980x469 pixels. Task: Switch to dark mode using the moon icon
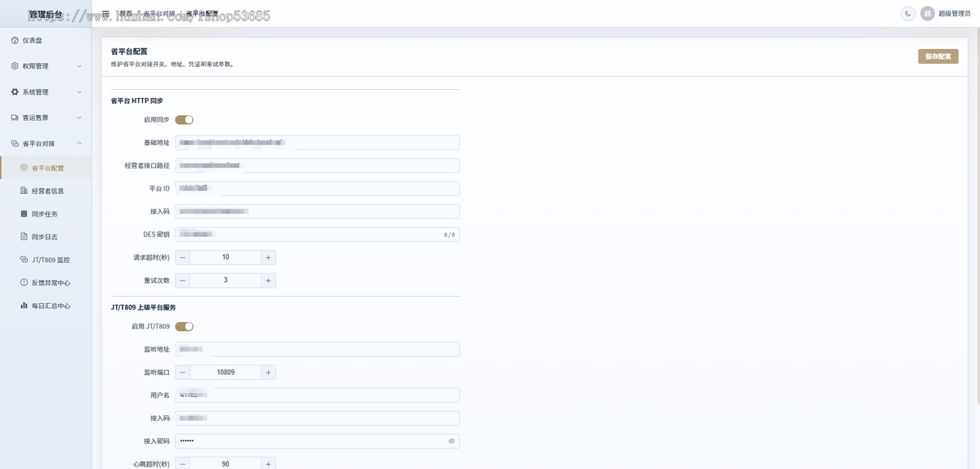pos(907,14)
